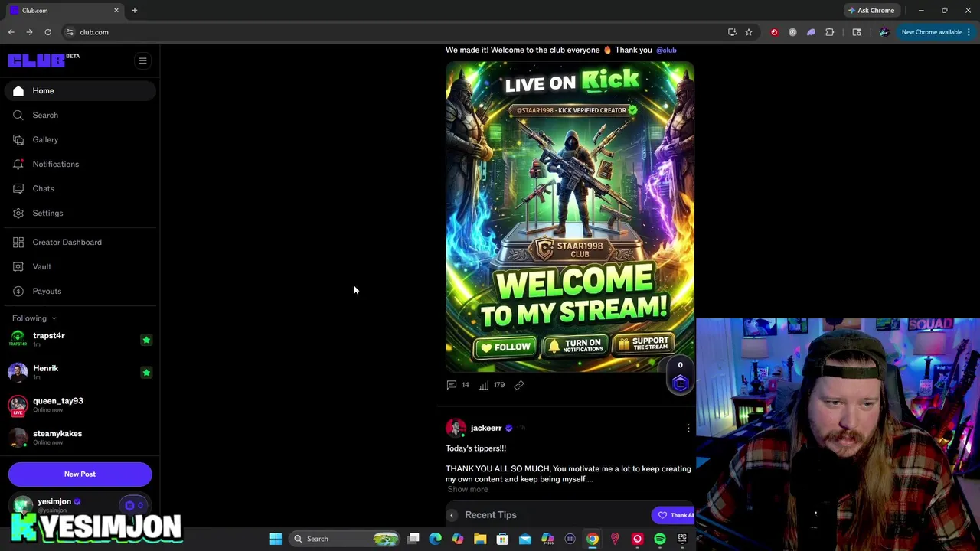Open the Live on Kick post image
Viewport: 980px width, 551px height.
570,217
